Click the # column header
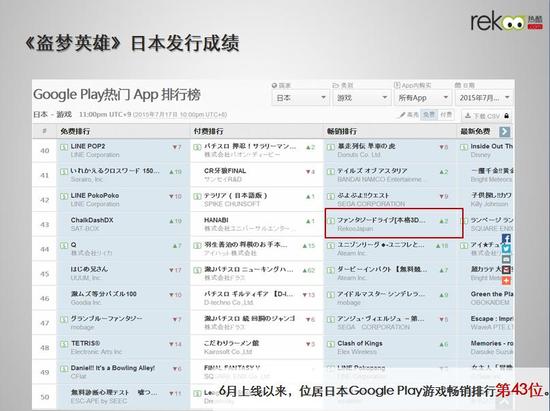The width and height of the screenshot is (550, 411). (44, 131)
